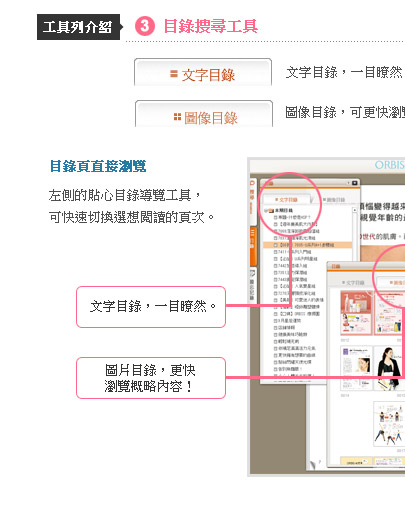Collapse the 本期目錄 root folder toggle

click(x=266, y=210)
